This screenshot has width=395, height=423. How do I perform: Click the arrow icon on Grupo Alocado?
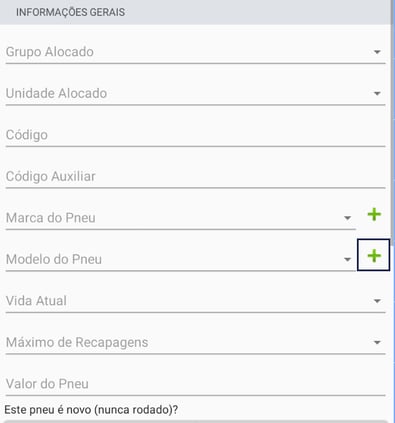click(377, 52)
